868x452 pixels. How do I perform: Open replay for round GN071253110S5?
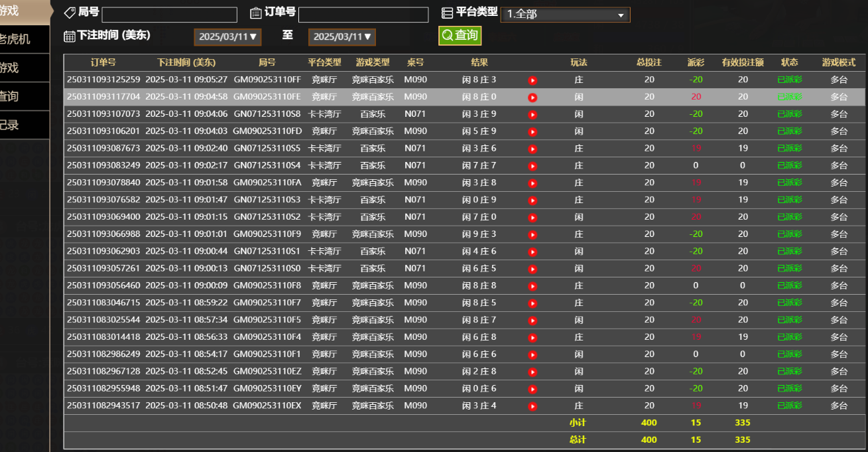532,149
